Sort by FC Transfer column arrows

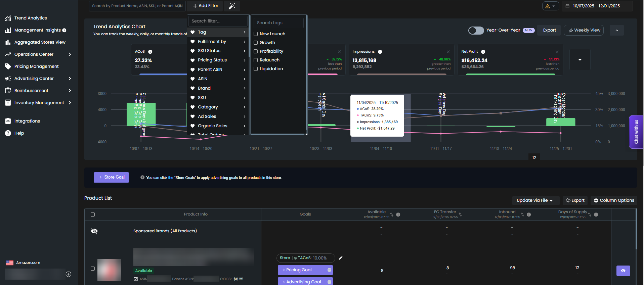point(460,215)
